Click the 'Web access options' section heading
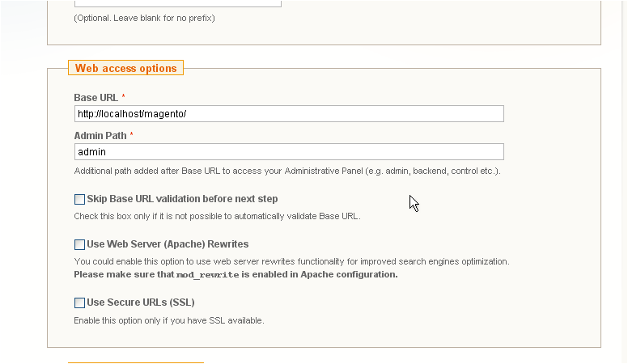 [125, 69]
